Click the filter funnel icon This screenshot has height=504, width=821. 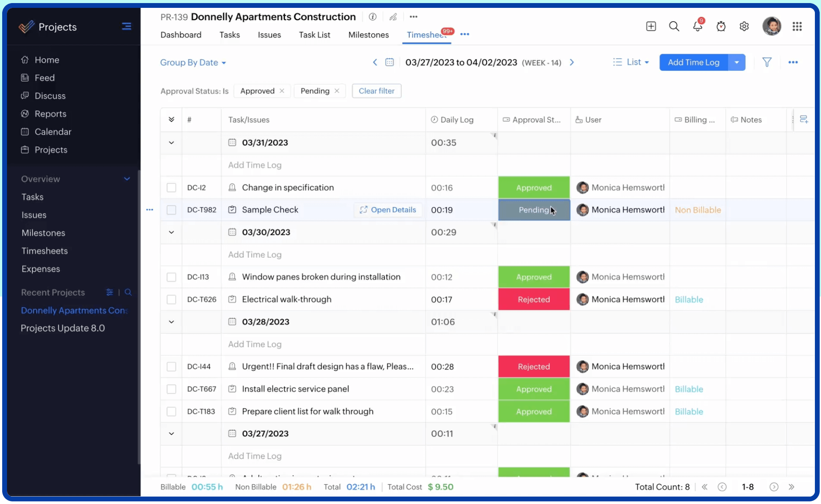coord(766,62)
